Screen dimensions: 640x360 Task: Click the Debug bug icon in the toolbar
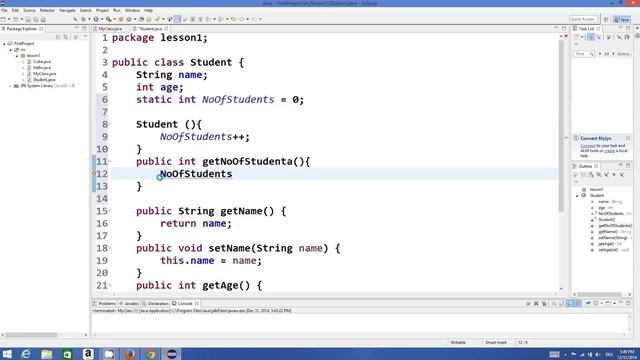pos(83,19)
